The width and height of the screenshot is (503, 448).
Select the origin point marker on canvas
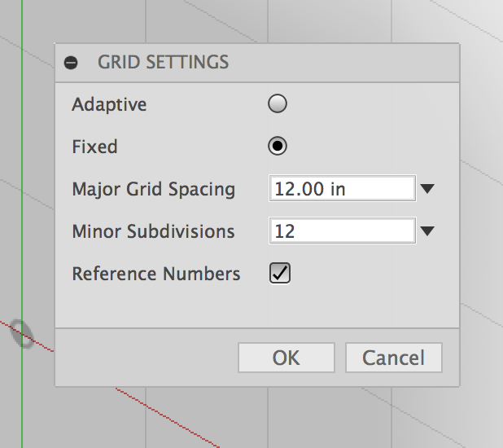[24, 332]
